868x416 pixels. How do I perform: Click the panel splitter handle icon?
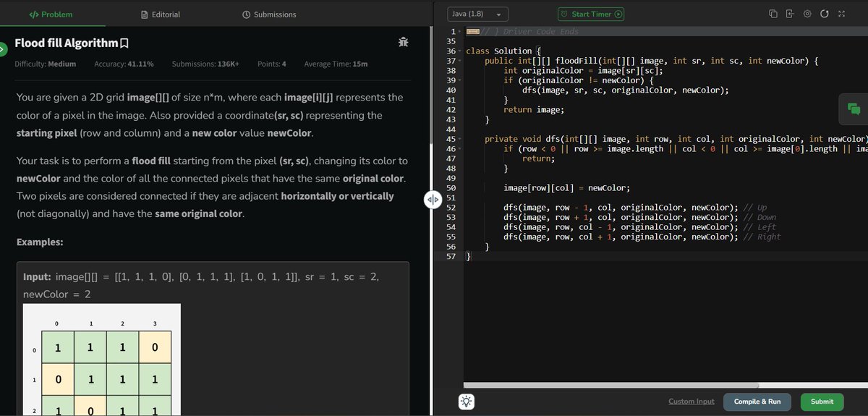click(433, 200)
